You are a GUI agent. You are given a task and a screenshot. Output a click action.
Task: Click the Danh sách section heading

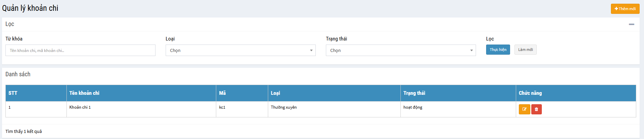click(x=18, y=74)
